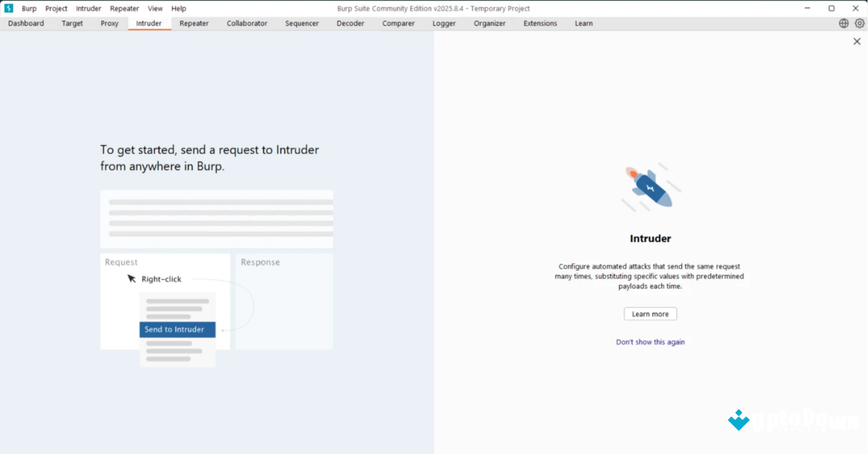
Task: Open the Help menu
Action: click(x=178, y=8)
